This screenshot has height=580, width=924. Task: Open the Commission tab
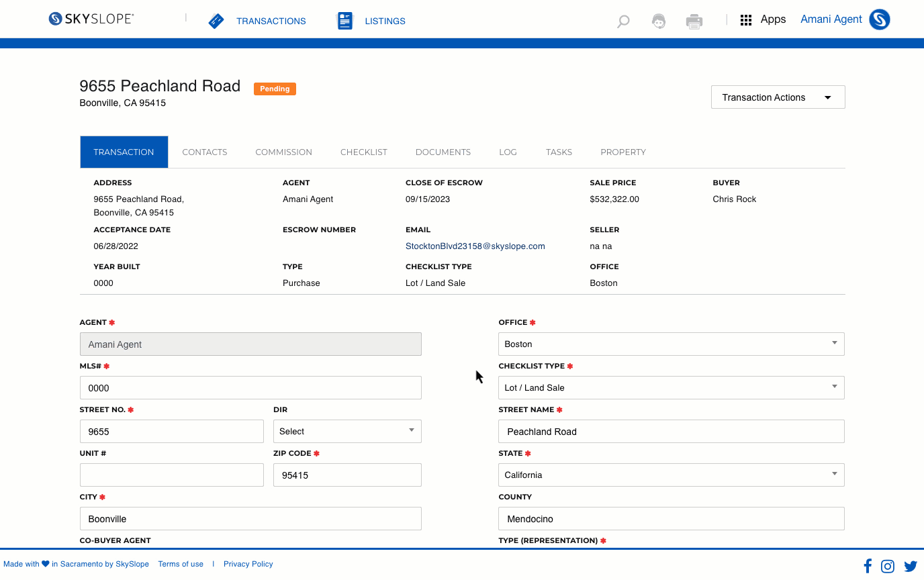[x=284, y=152]
